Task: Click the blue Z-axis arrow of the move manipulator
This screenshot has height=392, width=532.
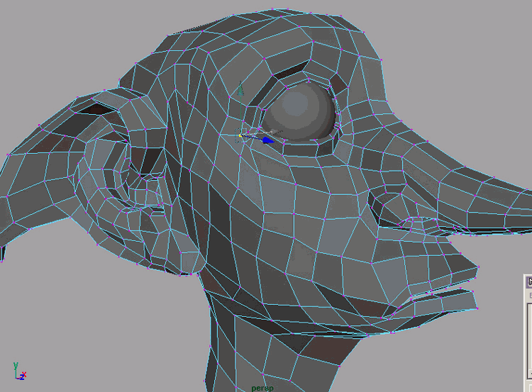Action: (268, 140)
